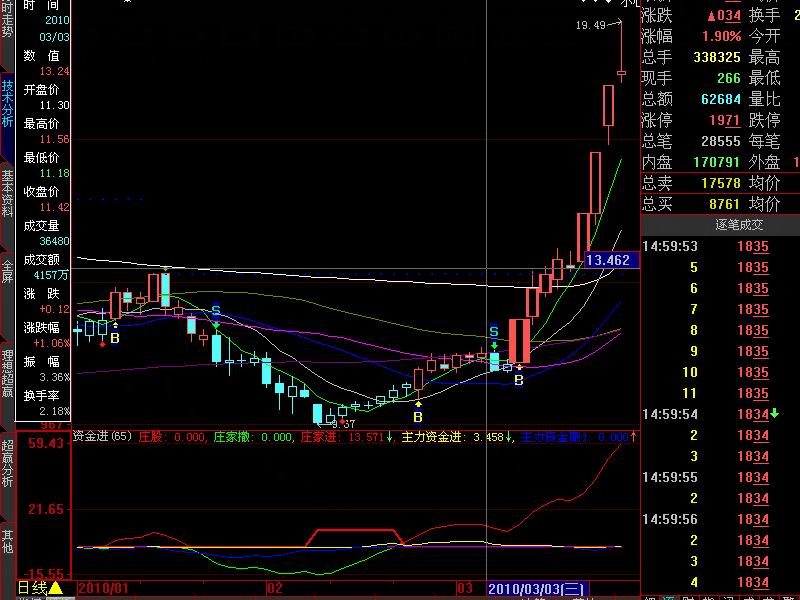Click the yellow B marker under January candles
The height and width of the screenshot is (600, 800).
[115, 338]
